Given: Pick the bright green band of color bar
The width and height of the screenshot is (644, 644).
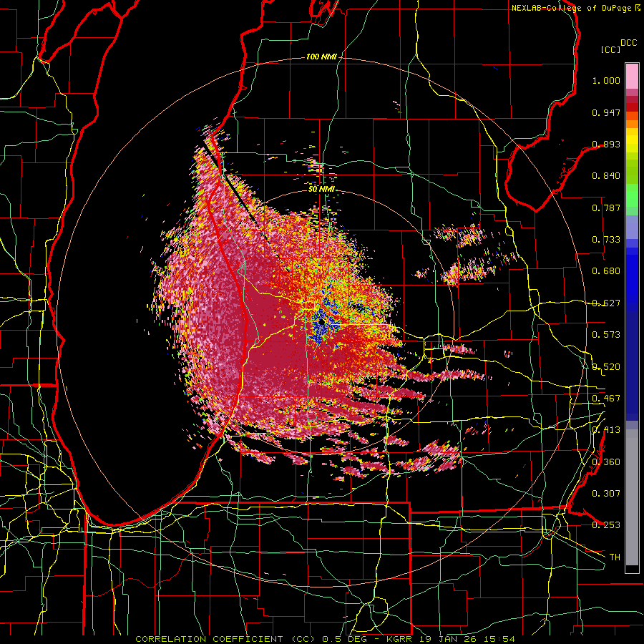Looking at the screenshot, I should (x=632, y=195).
